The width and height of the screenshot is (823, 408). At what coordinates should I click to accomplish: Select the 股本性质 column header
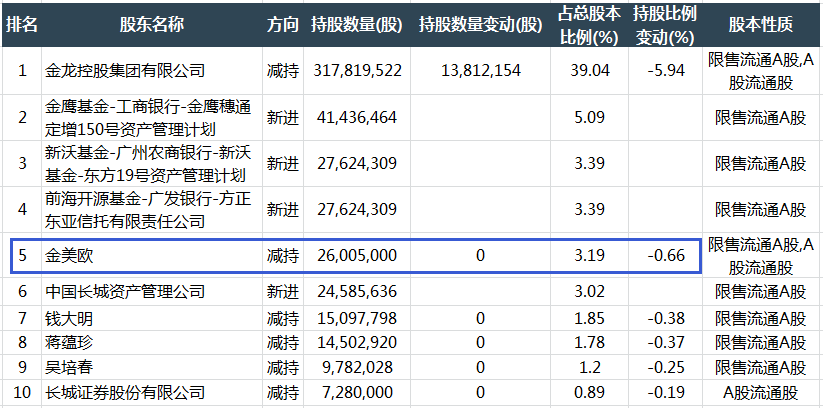point(761,25)
